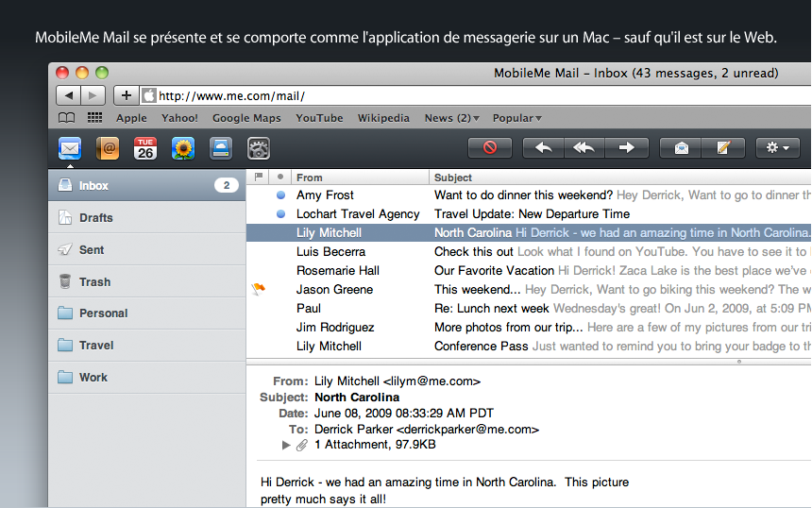Click the message list pane divider handle

739,362
